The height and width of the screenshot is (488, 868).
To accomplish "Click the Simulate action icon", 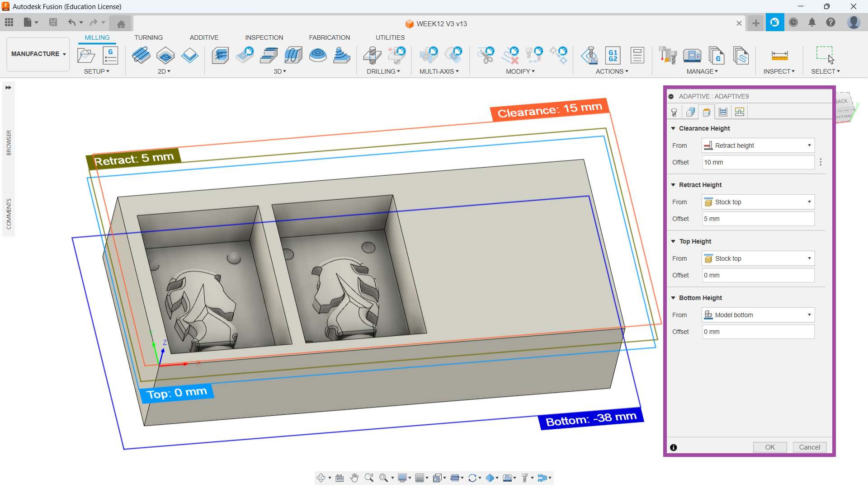I will [x=589, y=56].
